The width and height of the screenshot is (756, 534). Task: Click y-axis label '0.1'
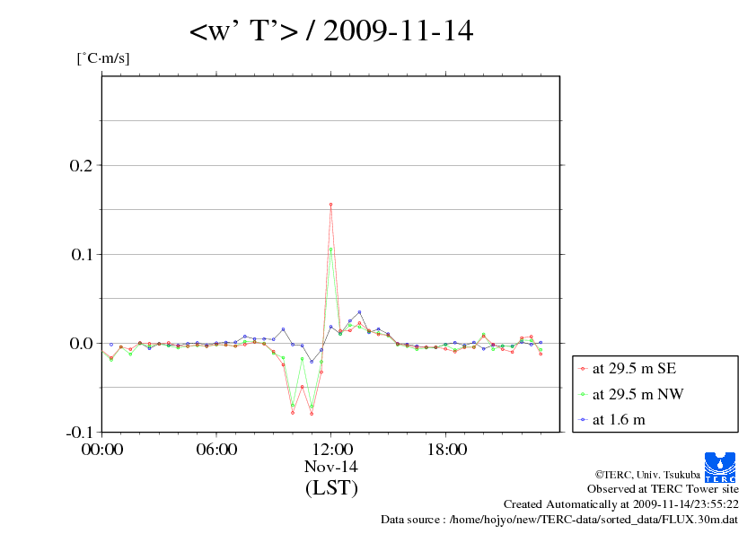click(x=82, y=255)
